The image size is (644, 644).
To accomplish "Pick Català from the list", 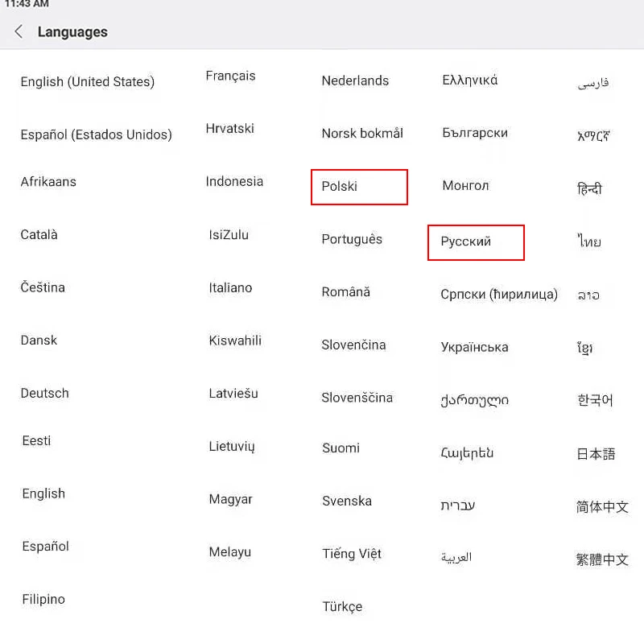I will pyautogui.click(x=39, y=234).
